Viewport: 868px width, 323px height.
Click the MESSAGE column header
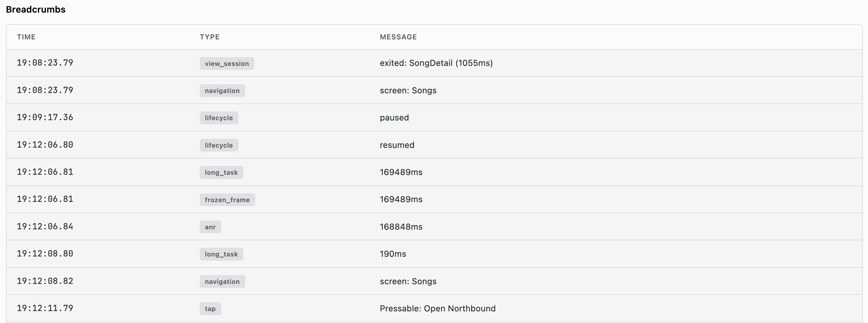pyautogui.click(x=398, y=37)
